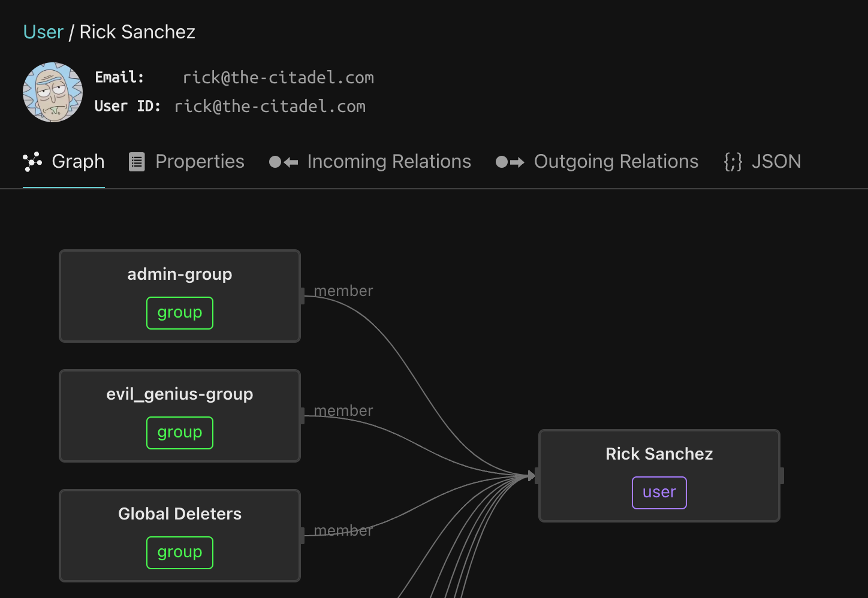Select the admin-group node
Screen dimensions: 868x598
[180, 296]
